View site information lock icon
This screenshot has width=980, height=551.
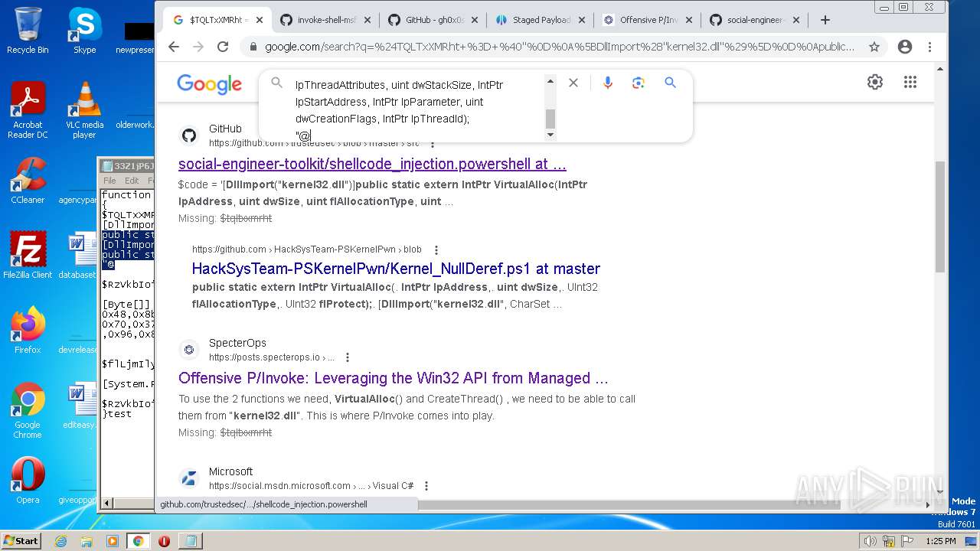(253, 47)
